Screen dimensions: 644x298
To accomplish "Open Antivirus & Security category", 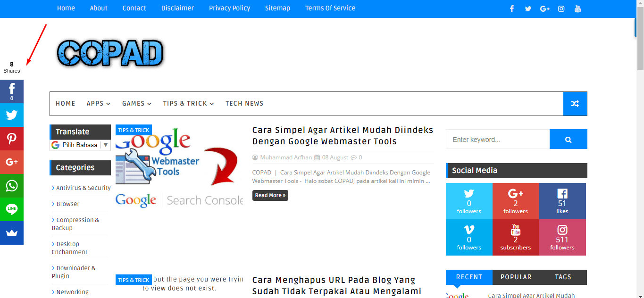I will 83,188.
